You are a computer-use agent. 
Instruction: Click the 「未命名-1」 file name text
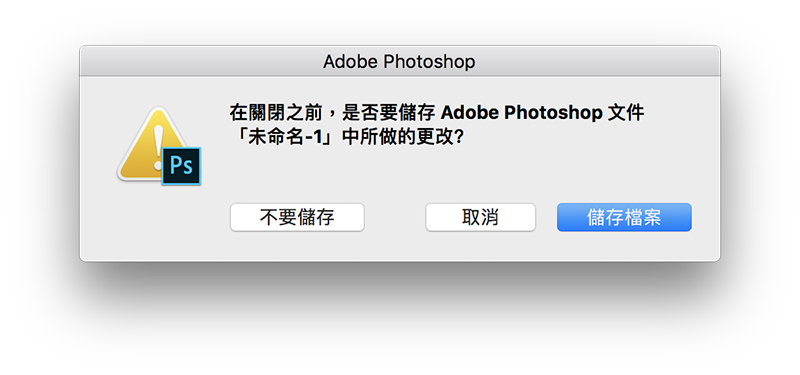[x=285, y=138]
